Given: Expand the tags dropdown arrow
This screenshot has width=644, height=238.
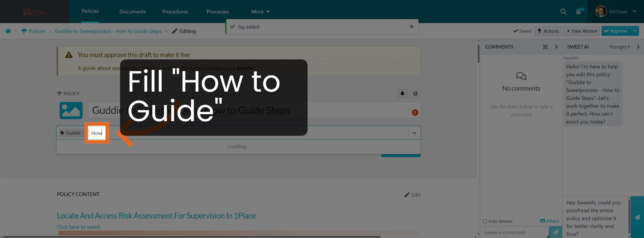Looking at the screenshot, I should (x=414, y=133).
